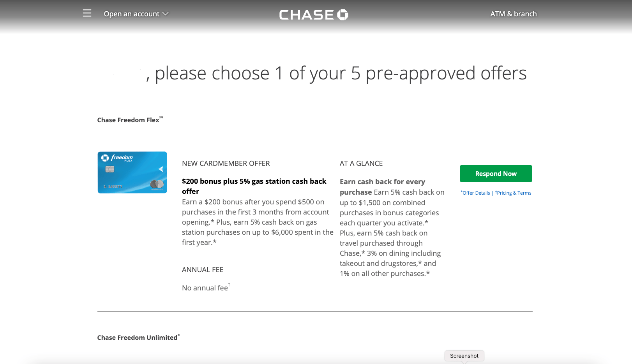Screen dimensions: 632x364
Task: Open the hamburger navigation menu
Action: click(x=87, y=13)
